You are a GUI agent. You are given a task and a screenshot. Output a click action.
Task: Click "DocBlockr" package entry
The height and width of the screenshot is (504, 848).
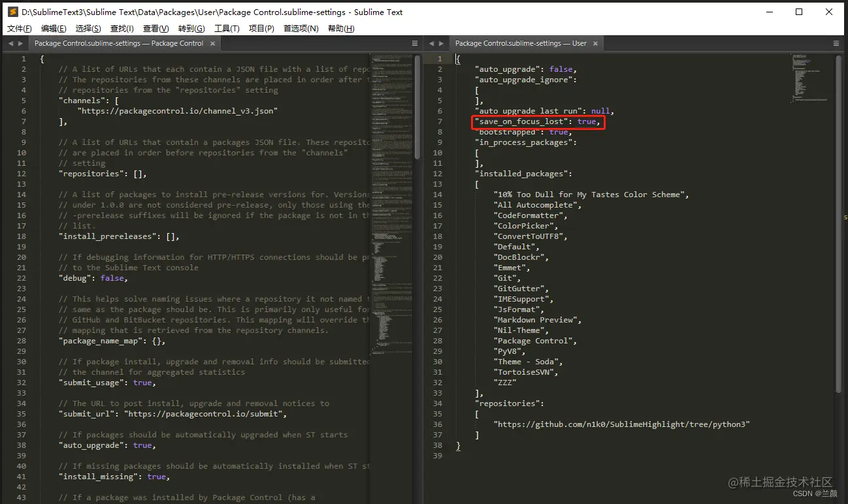(521, 257)
